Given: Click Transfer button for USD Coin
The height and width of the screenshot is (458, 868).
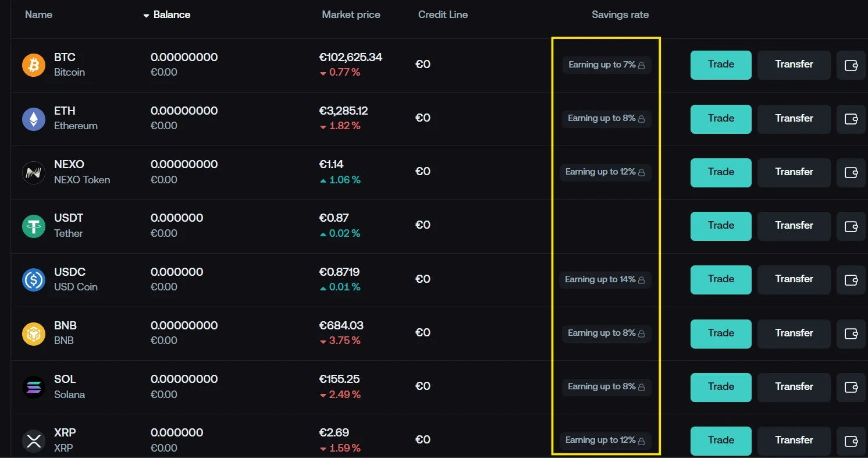Looking at the screenshot, I should pos(794,280).
